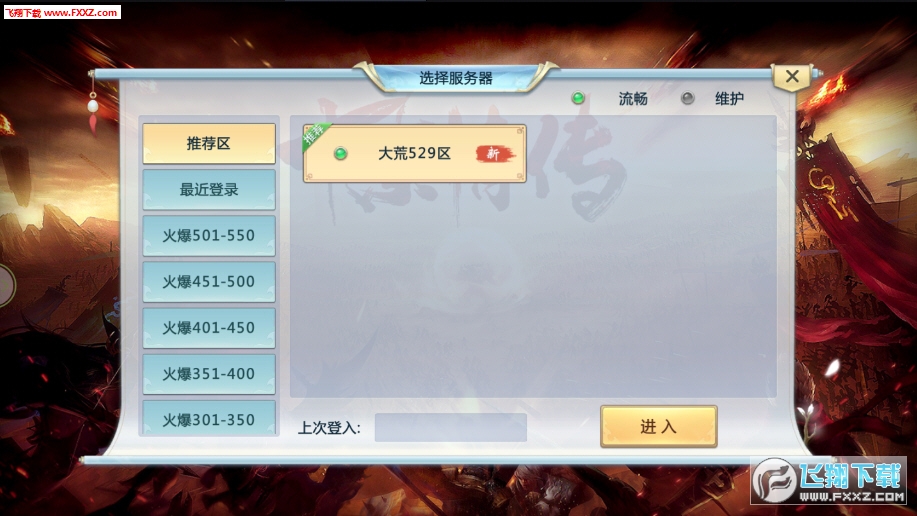
Task: Open server range 火爆501-550
Action: tap(209, 236)
